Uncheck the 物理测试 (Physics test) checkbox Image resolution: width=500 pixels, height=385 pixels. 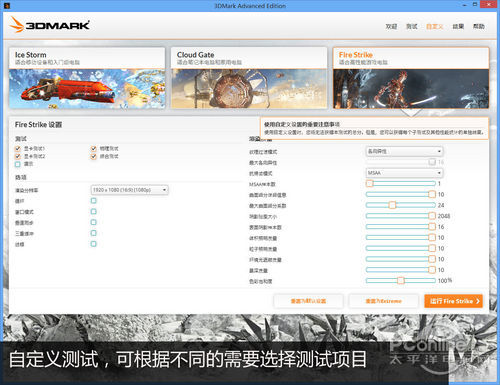click(x=94, y=148)
